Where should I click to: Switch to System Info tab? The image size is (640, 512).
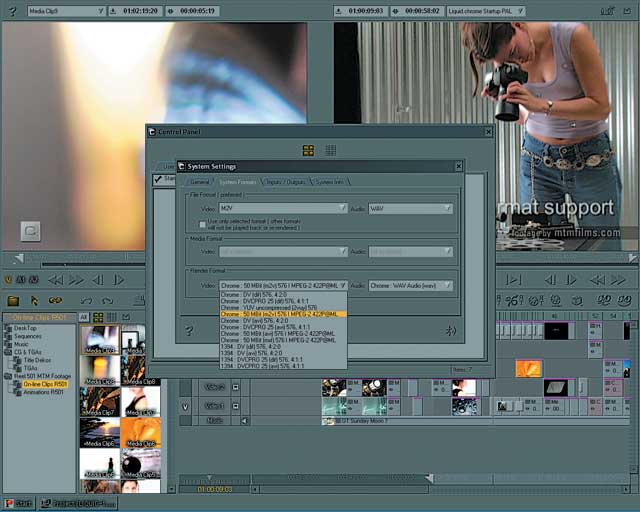(330, 182)
